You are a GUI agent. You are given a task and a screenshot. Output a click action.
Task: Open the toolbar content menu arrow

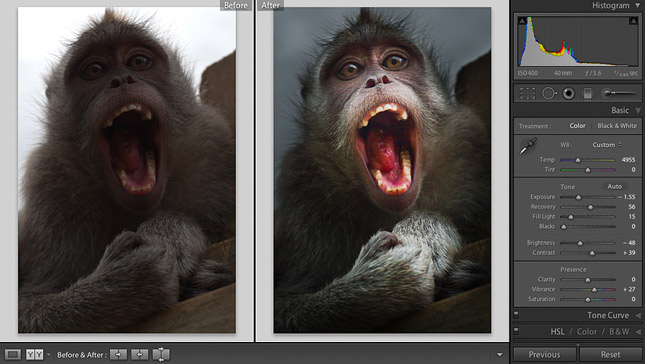click(499, 355)
